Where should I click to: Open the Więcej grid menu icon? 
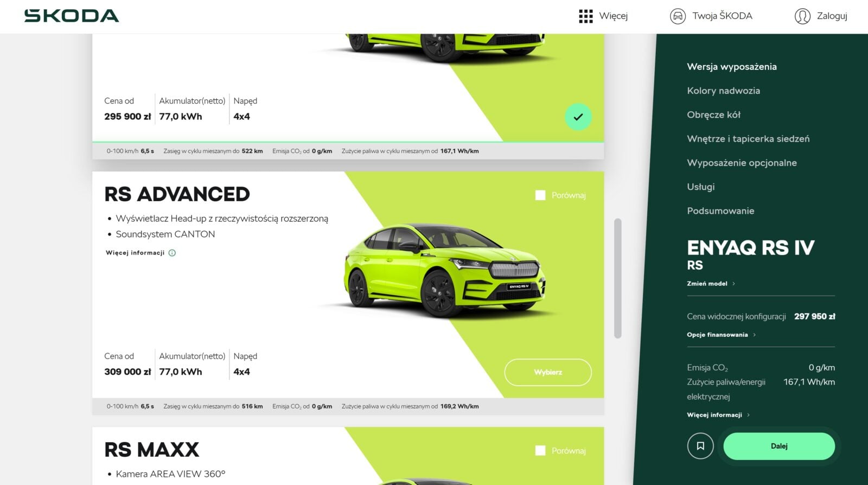coord(585,16)
